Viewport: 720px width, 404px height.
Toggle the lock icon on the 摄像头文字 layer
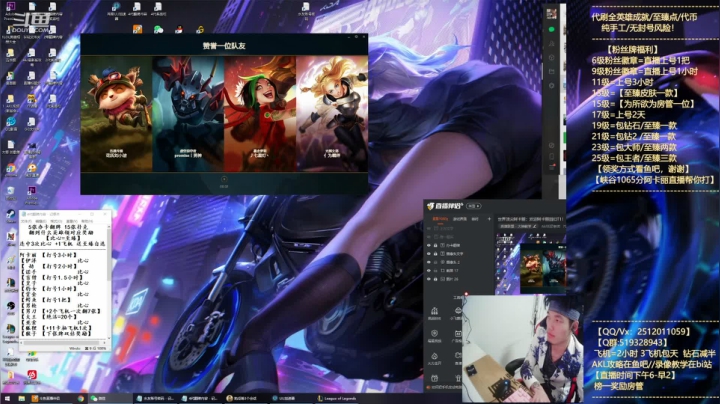(x=436, y=253)
